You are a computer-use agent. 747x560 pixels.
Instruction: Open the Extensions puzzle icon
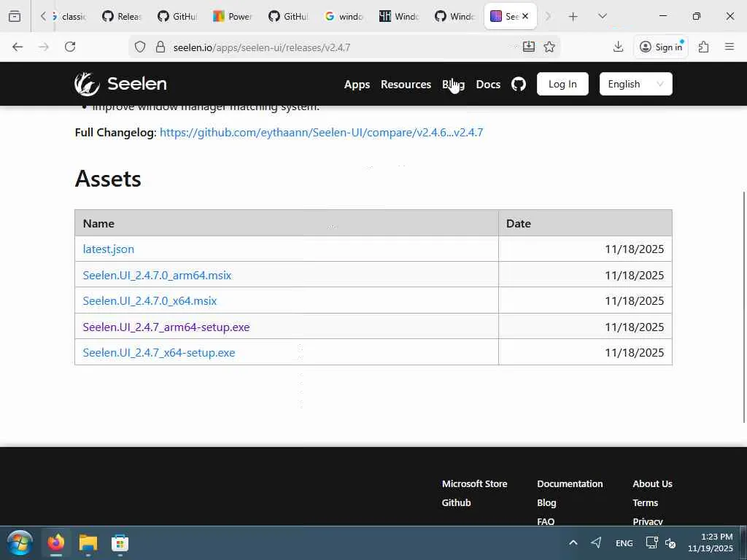703,47
